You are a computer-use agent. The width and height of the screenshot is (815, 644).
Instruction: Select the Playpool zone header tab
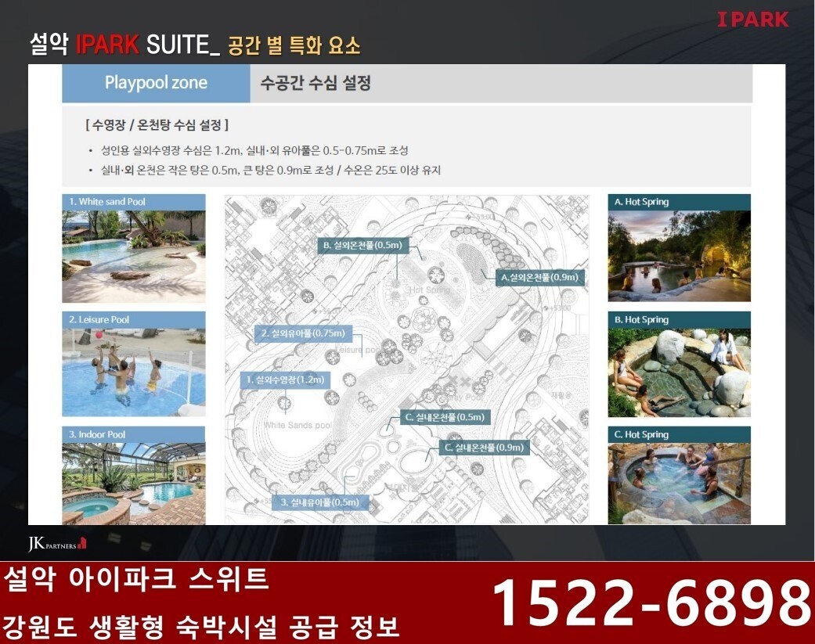(156, 83)
